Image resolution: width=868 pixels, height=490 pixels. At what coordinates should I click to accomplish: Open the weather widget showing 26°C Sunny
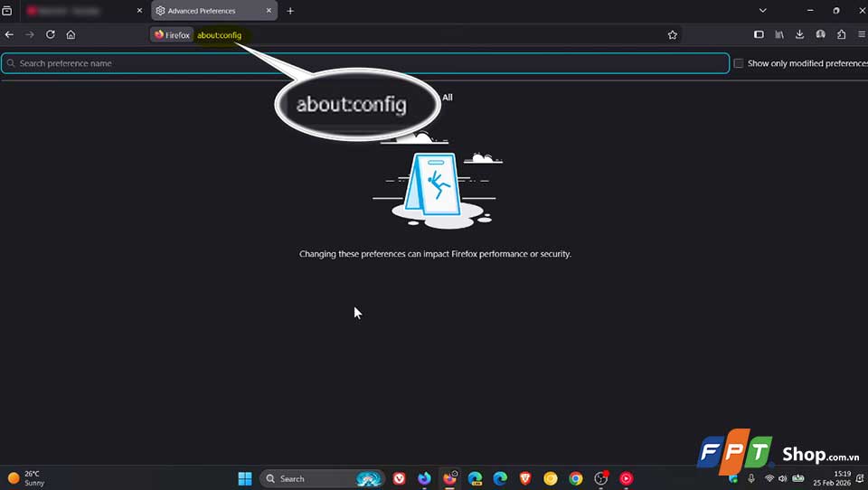tap(26, 478)
